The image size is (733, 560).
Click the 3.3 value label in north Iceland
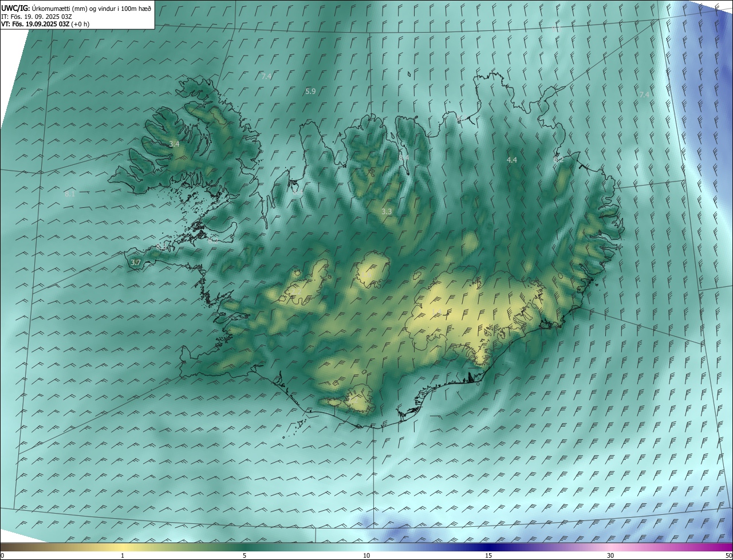coord(387,212)
